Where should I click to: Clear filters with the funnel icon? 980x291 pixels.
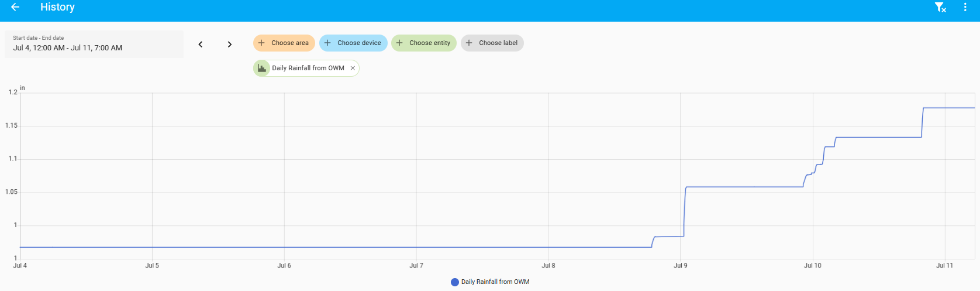tap(940, 7)
